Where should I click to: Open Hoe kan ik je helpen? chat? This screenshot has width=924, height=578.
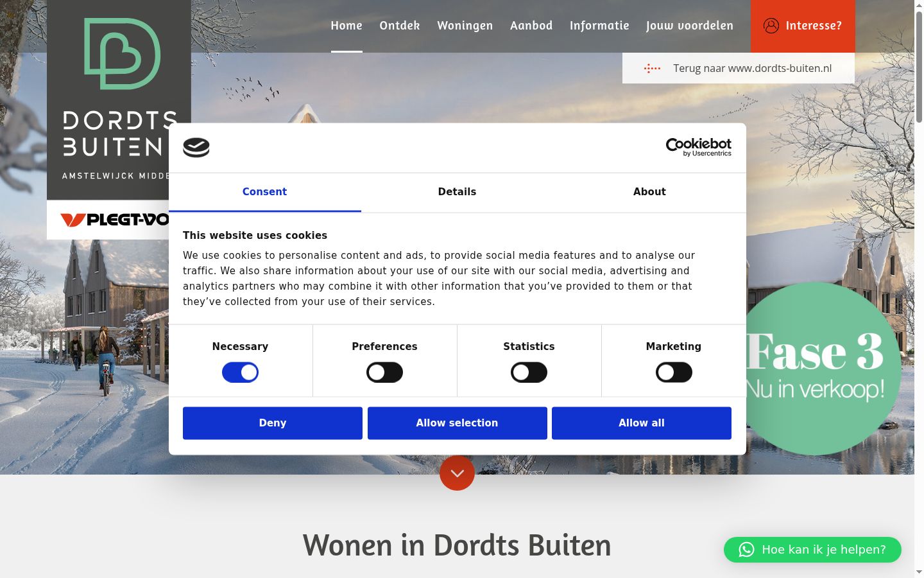point(812,550)
